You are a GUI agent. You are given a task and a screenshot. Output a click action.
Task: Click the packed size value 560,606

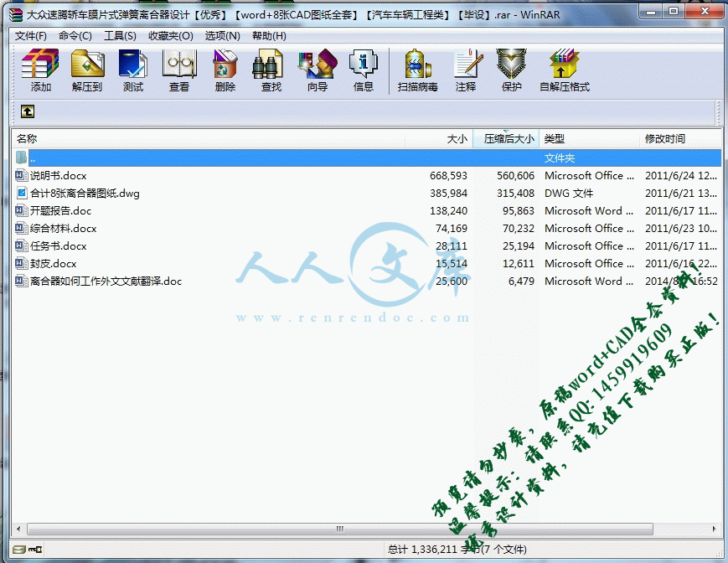[x=515, y=175]
